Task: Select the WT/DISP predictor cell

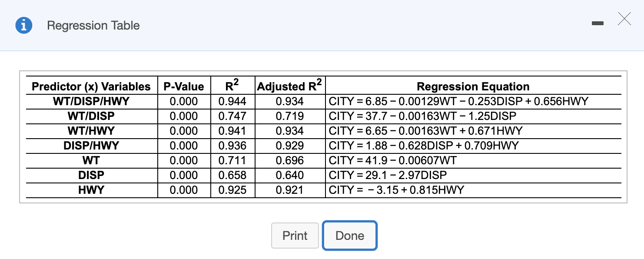Action: 91,116
